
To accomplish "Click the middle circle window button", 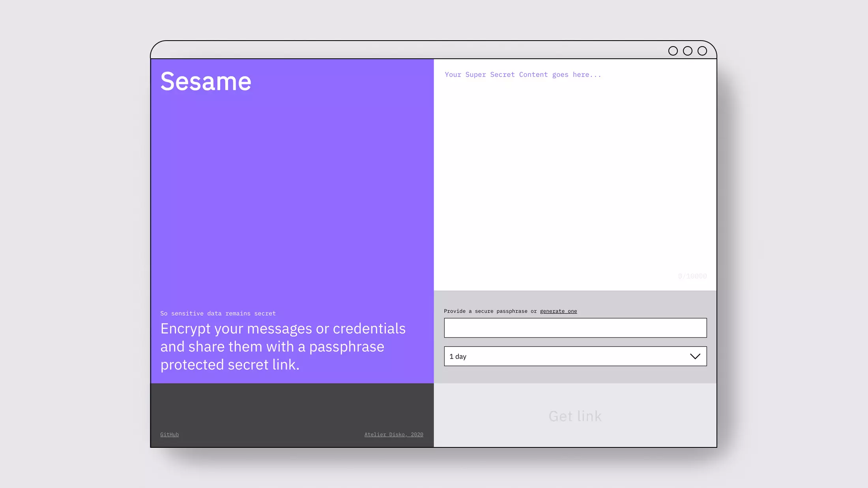I will coord(688,51).
